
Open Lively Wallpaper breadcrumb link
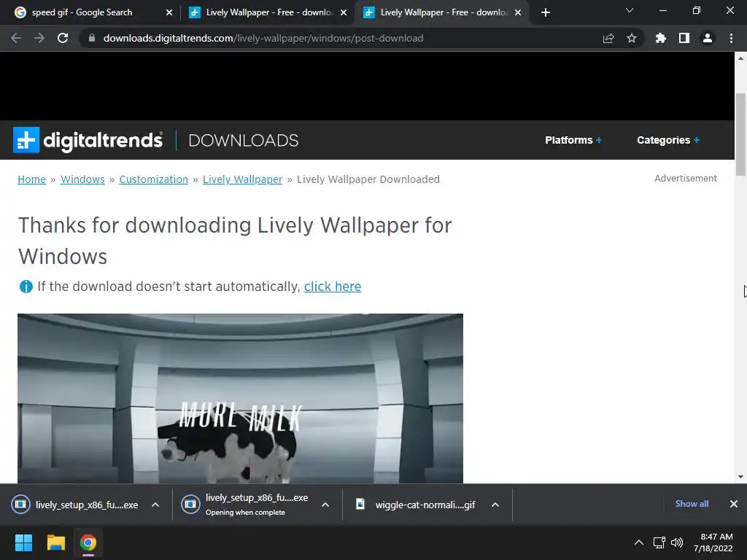point(242,179)
